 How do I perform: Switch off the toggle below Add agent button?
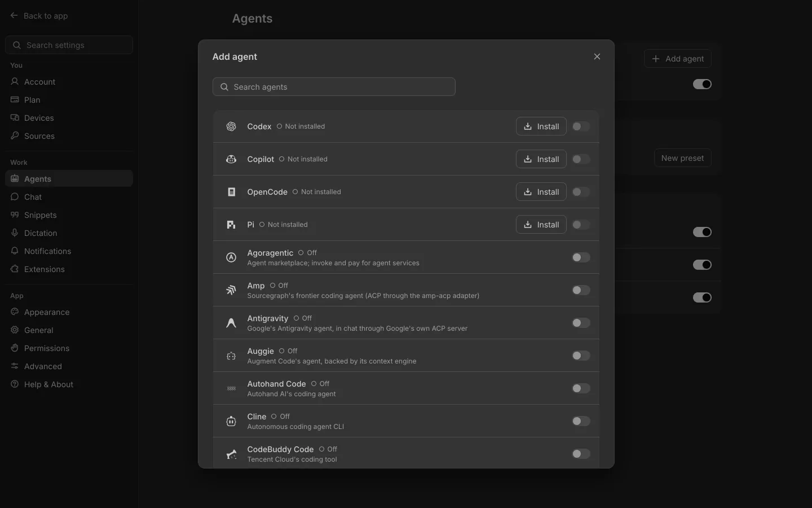pyautogui.click(x=702, y=84)
